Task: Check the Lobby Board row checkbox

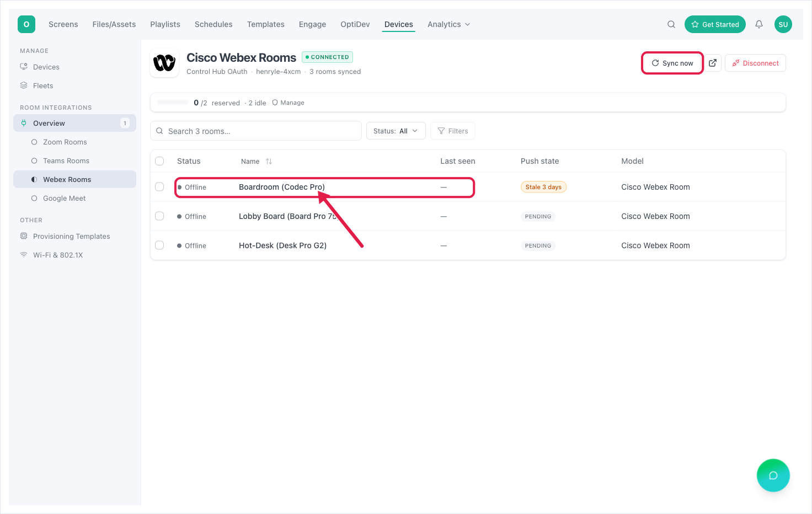Action: 159,216
